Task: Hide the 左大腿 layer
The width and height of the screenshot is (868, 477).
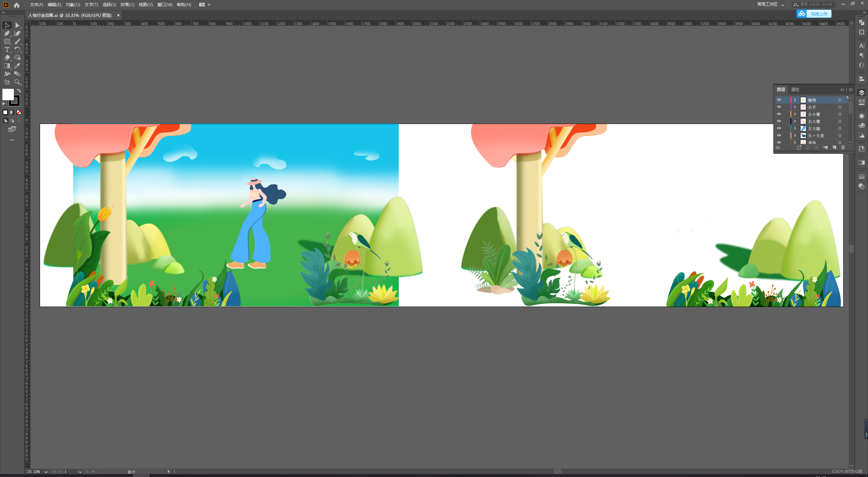Action: point(779,128)
